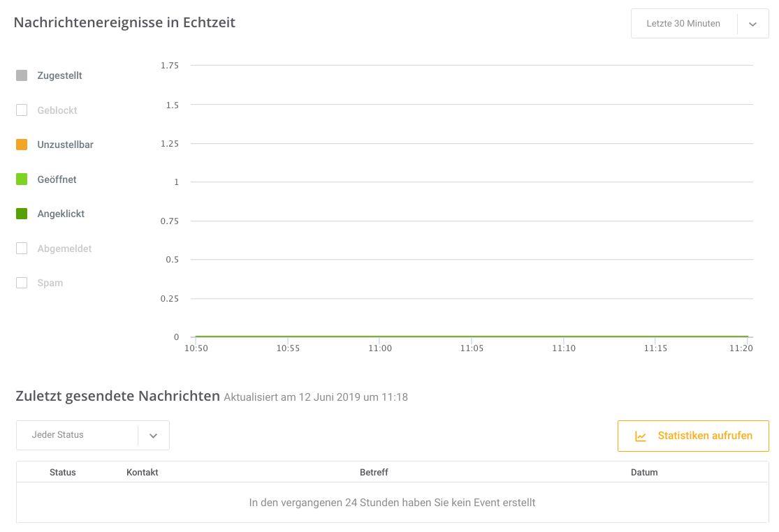Image resolution: width=779 pixels, height=532 pixels.
Task: Enable the Geblockt series checkbox
Action: (22, 110)
